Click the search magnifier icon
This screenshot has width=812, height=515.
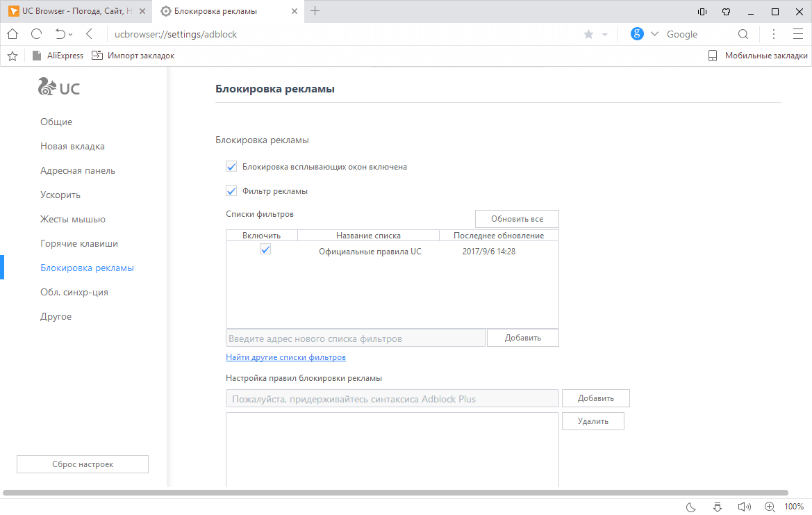[743, 34]
